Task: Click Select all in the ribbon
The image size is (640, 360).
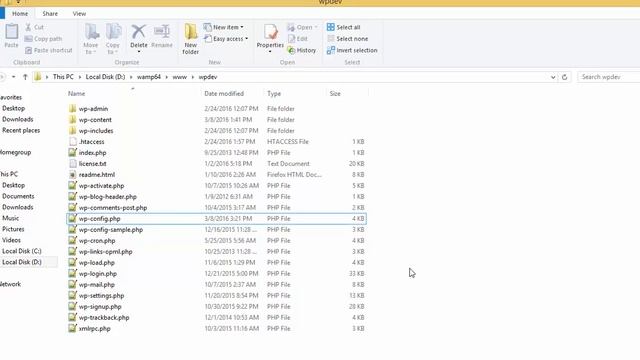Action: tap(343, 27)
